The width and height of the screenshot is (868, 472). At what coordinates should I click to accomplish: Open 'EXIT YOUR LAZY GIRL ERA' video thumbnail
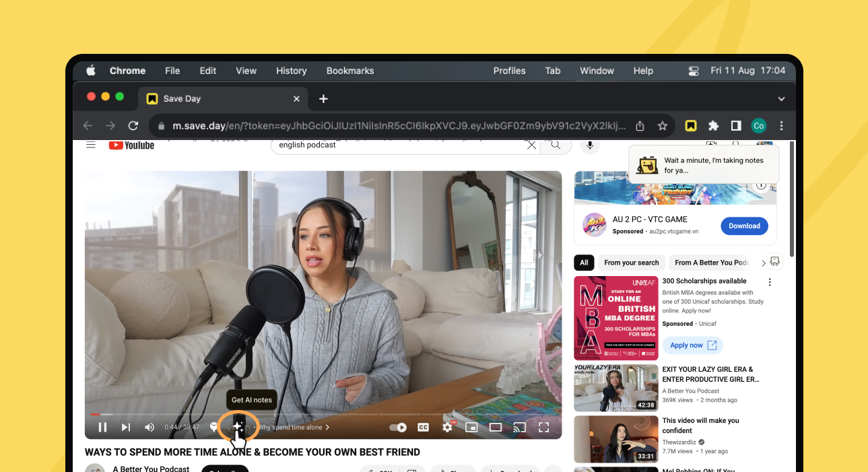[x=616, y=388]
